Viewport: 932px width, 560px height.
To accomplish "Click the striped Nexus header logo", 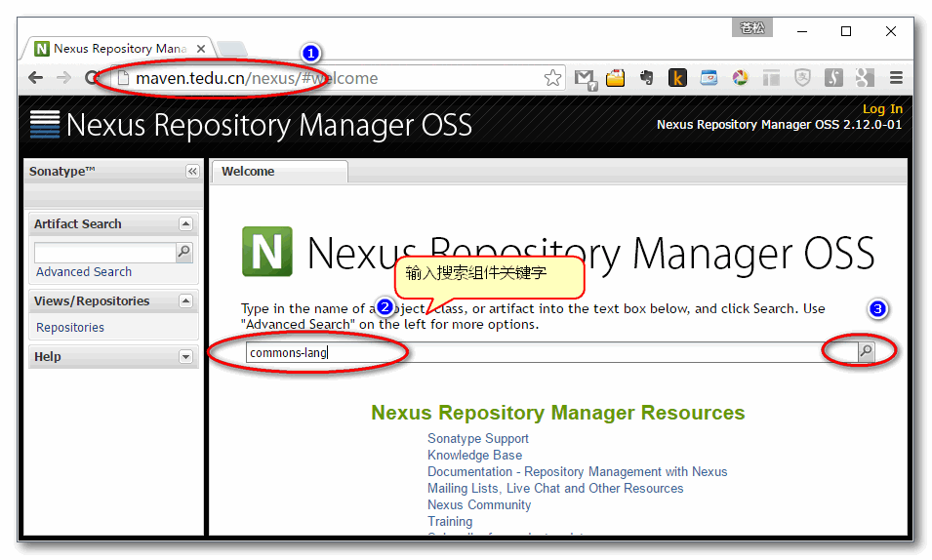I will (45, 125).
